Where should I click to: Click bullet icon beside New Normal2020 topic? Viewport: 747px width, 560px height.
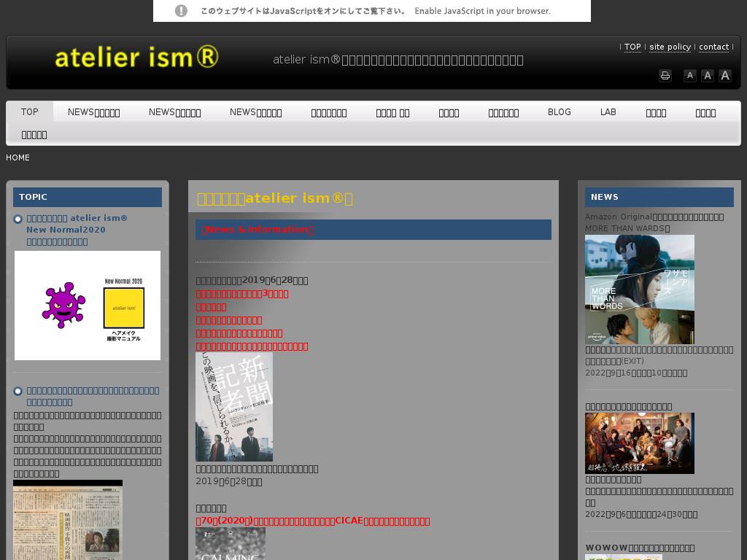18,219
